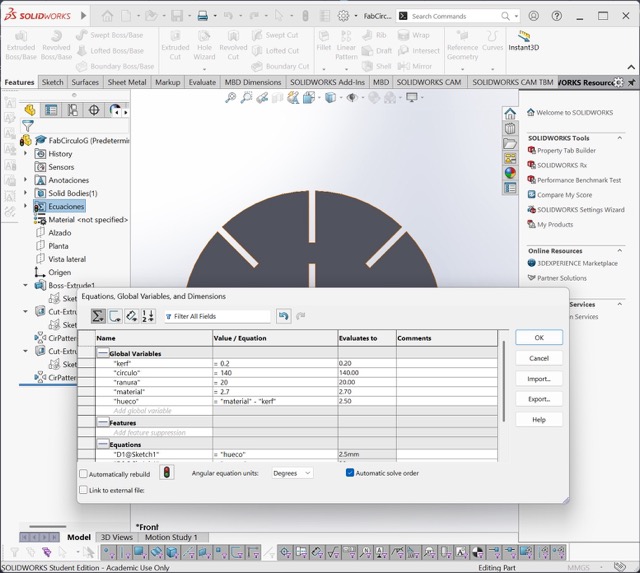The image size is (640, 573).
Task: Open the Options gear in title bar
Action: [344, 16]
